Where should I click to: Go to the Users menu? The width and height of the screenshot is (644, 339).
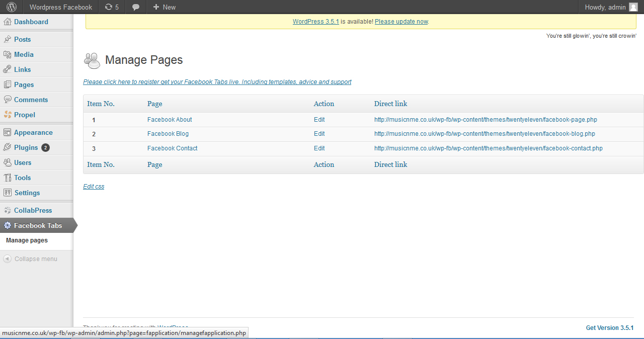[x=23, y=162]
